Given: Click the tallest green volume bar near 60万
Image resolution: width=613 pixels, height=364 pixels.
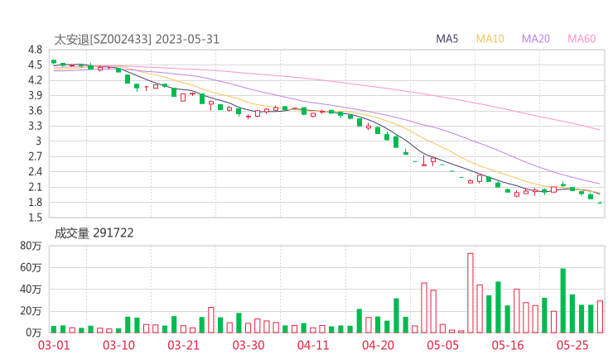Looking at the screenshot, I should [563, 301].
